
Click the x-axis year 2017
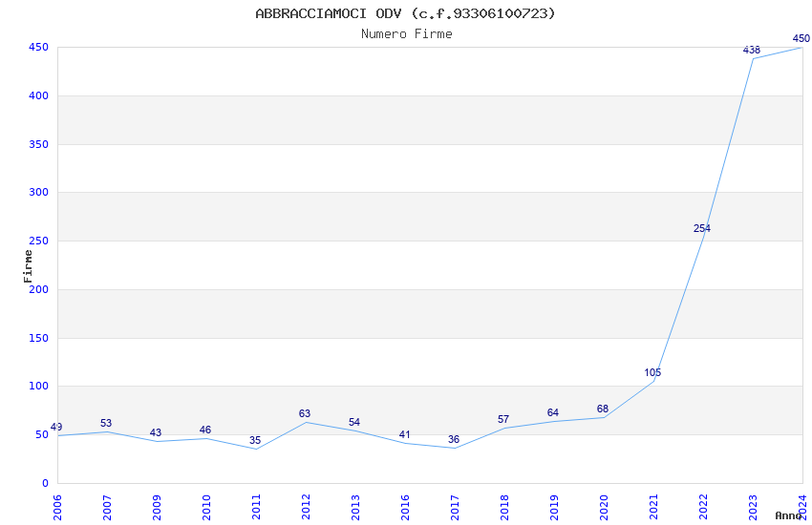point(455,508)
